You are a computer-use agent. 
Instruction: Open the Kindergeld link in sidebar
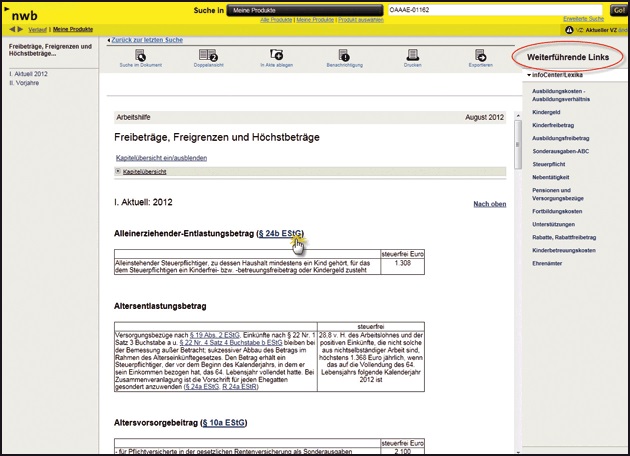[x=546, y=113]
